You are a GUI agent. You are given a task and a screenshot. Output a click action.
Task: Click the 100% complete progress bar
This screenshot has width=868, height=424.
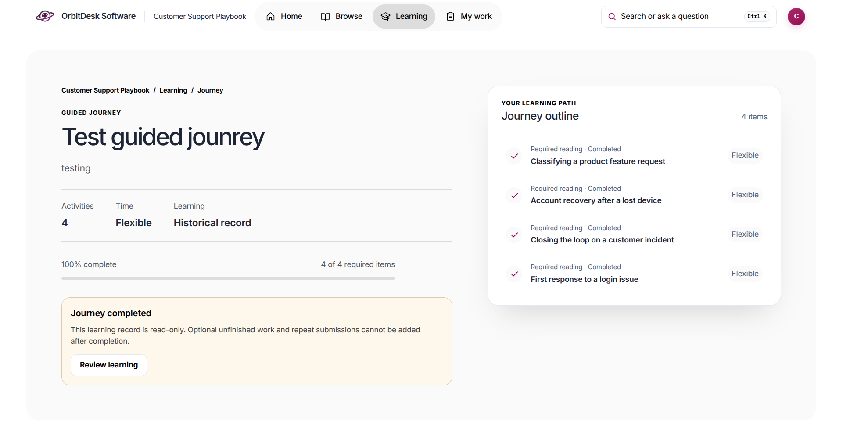coord(228,278)
